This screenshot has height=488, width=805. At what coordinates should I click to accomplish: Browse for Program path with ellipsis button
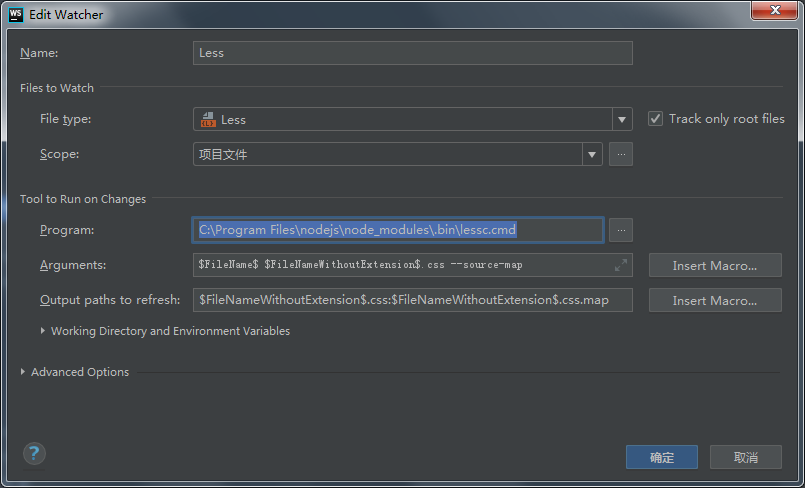point(621,230)
